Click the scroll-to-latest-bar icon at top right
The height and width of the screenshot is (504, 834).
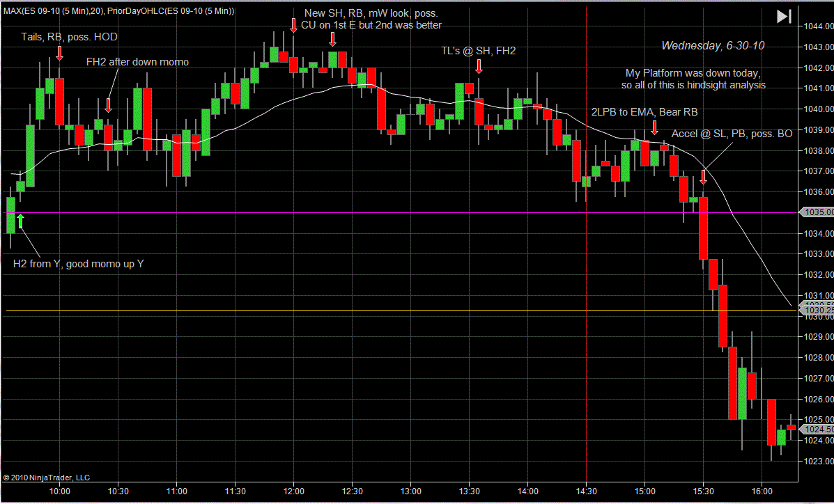tap(784, 17)
